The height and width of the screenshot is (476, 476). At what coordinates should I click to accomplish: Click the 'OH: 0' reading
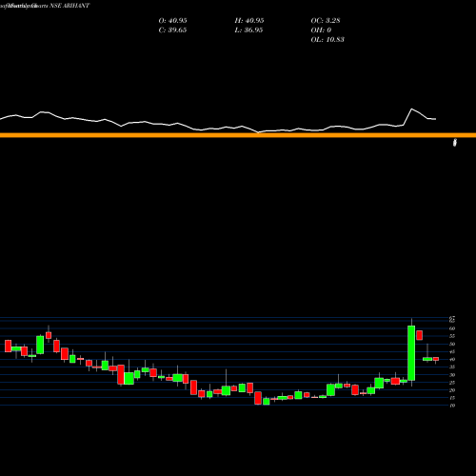coord(321,30)
